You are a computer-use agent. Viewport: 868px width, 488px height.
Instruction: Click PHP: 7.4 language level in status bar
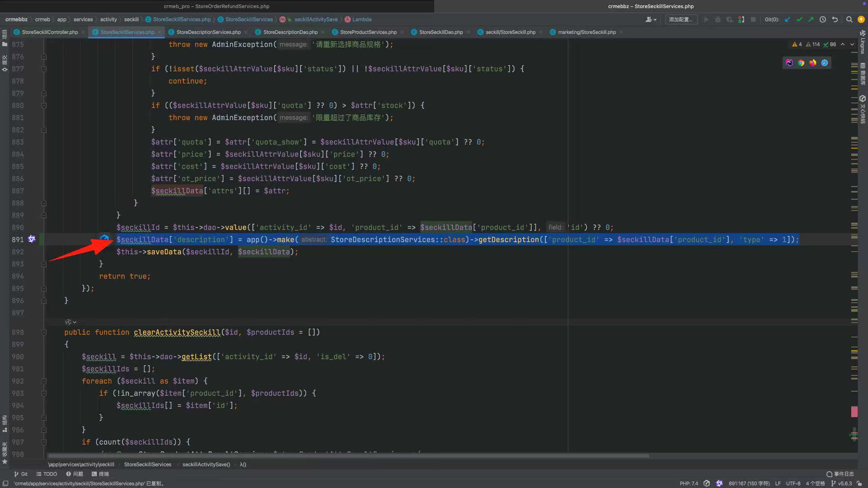pos(689,483)
